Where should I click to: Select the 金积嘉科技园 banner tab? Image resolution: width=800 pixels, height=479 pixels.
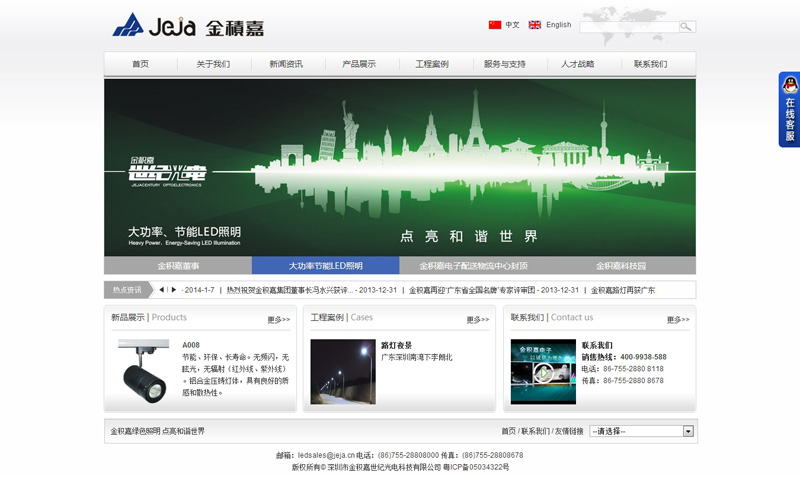pos(621,266)
